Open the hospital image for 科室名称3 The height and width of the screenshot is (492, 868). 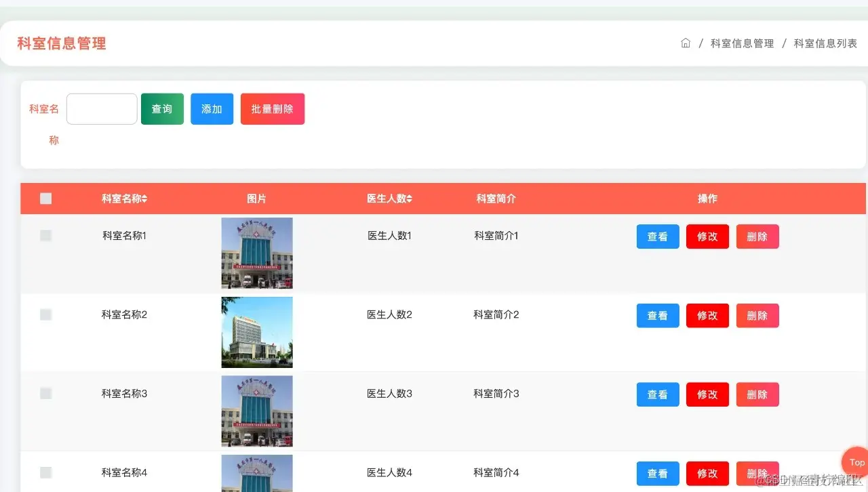tap(257, 411)
